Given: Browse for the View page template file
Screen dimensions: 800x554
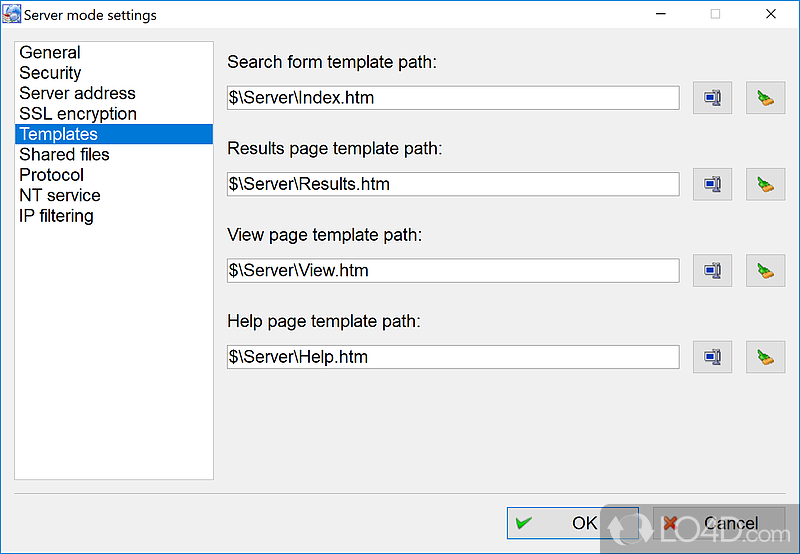Looking at the screenshot, I should [x=712, y=270].
